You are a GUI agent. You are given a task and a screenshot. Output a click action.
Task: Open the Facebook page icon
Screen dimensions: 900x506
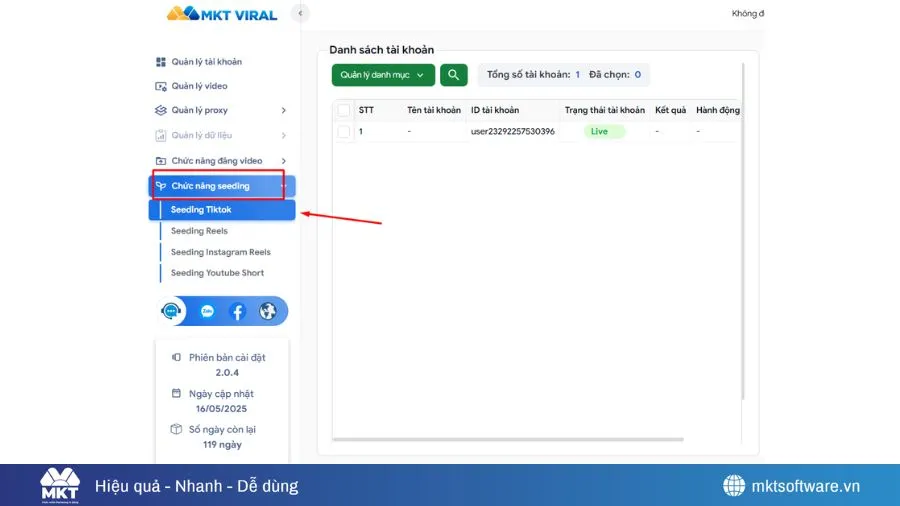click(237, 311)
